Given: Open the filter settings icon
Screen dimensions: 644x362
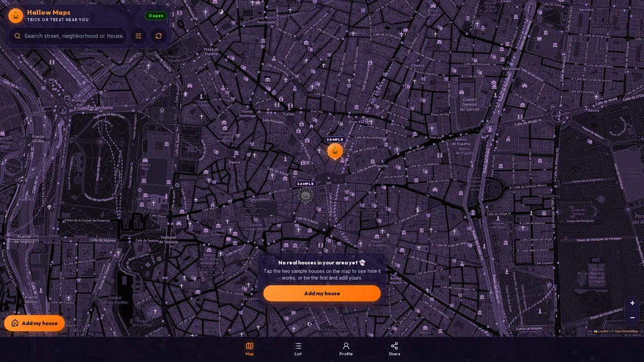Looking at the screenshot, I should click(138, 36).
